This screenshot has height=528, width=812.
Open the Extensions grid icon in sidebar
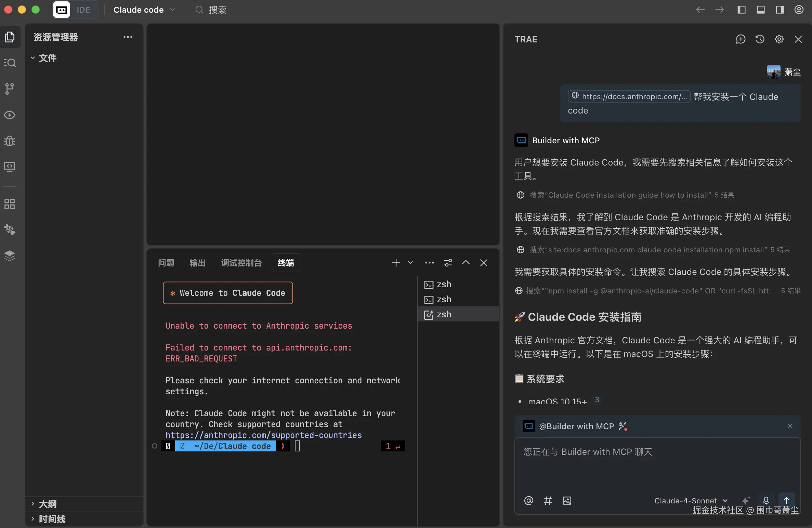(10, 203)
